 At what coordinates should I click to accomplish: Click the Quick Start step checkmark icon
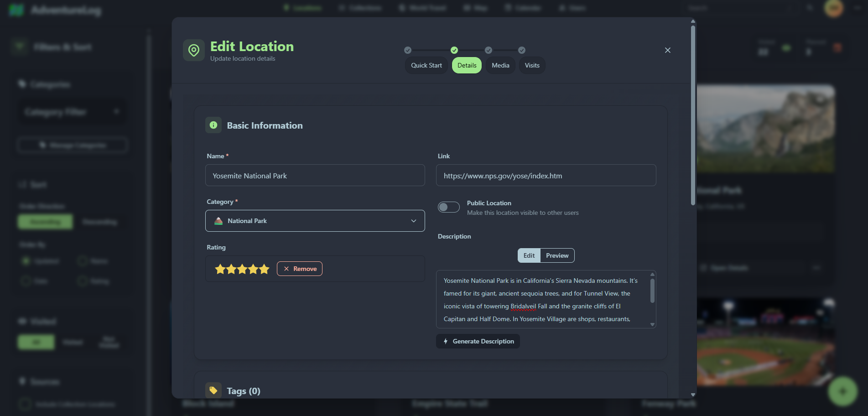(408, 50)
